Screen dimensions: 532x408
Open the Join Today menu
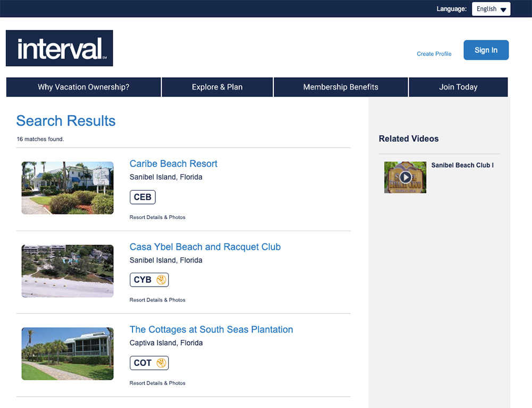pyautogui.click(x=459, y=87)
